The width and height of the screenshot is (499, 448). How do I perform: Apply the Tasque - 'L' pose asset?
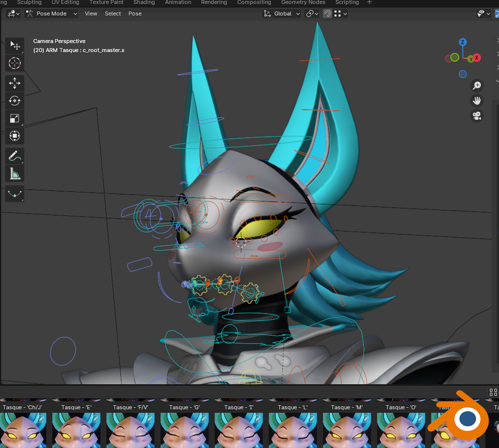(x=293, y=426)
